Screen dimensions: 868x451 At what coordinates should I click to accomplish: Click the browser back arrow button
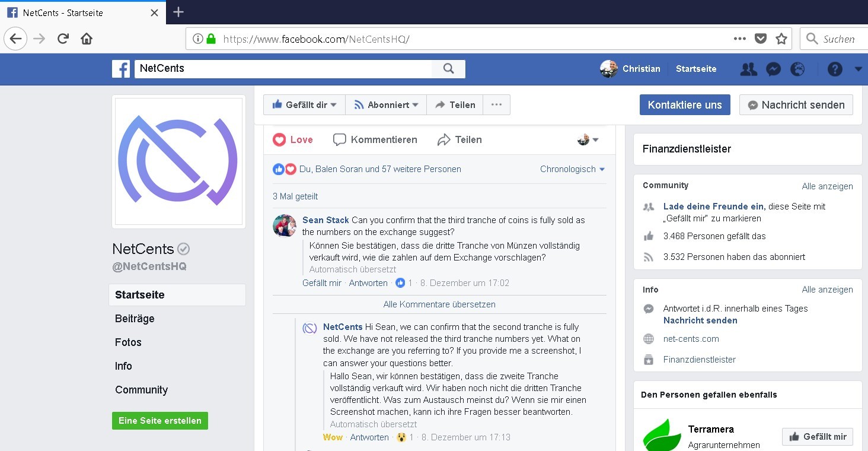tap(15, 39)
